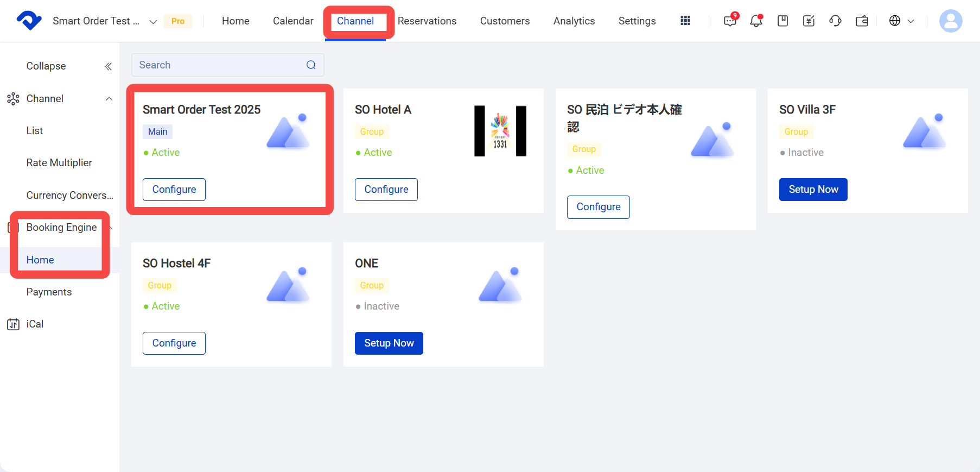Open the Customers tab
This screenshot has height=472, width=980.
click(x=505, y=21)
